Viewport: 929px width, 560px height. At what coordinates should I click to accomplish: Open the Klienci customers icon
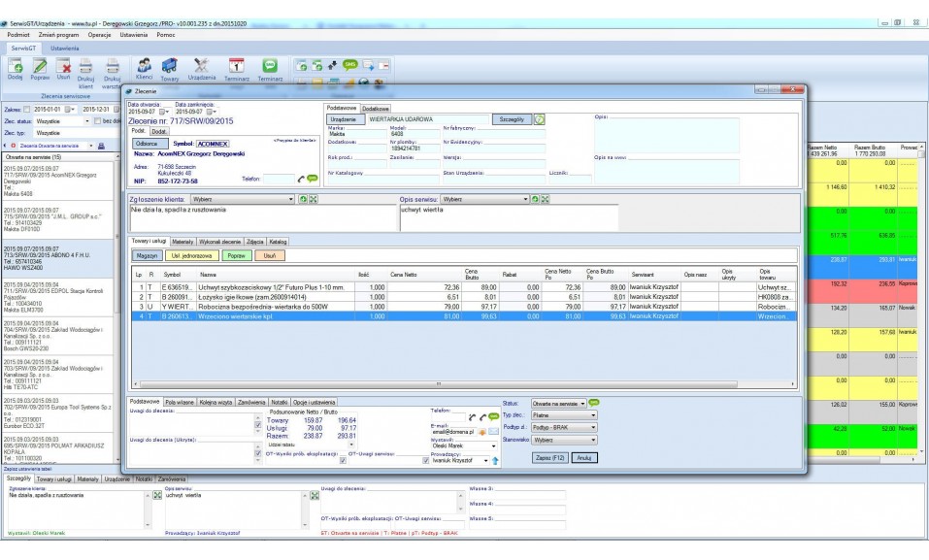point(145,66)
